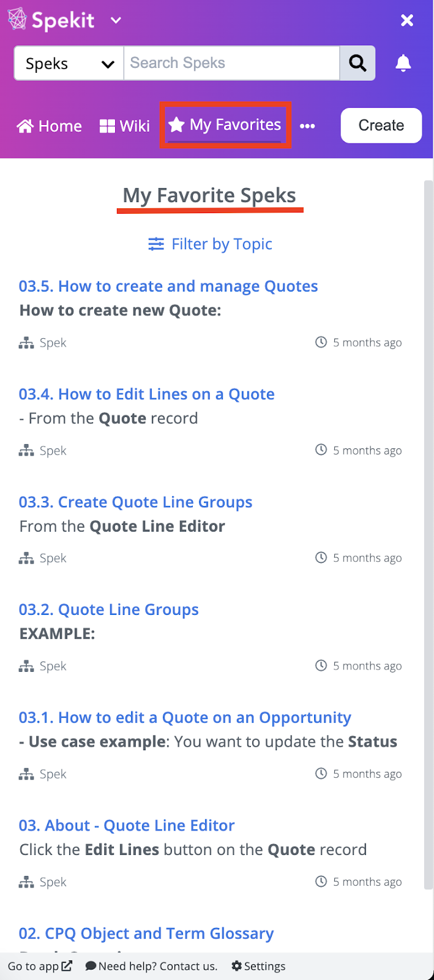Click 'From the Quote Line Editor' text
The height and width of the screenshot is (980, 434).
point(122,526)
